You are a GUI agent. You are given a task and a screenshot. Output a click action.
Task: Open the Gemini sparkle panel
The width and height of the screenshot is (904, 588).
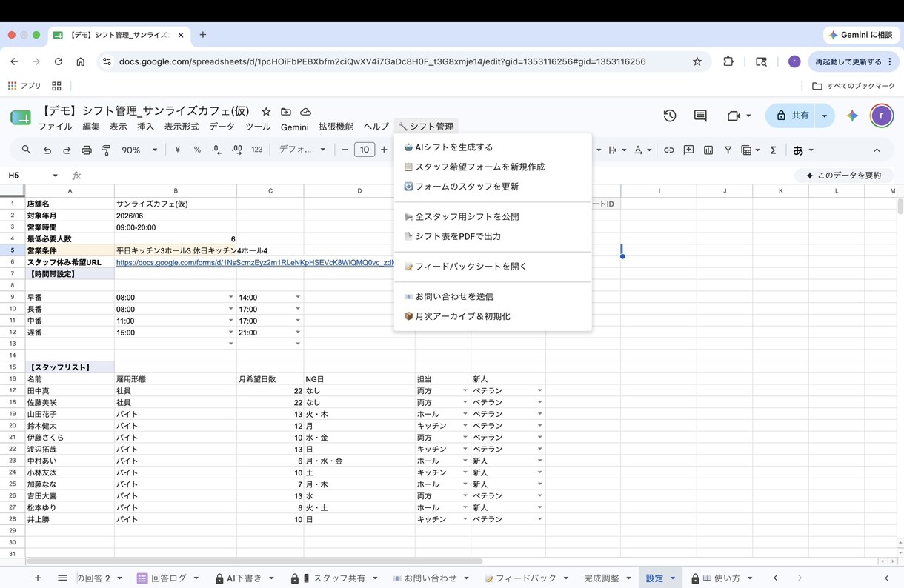pos(852,116)
